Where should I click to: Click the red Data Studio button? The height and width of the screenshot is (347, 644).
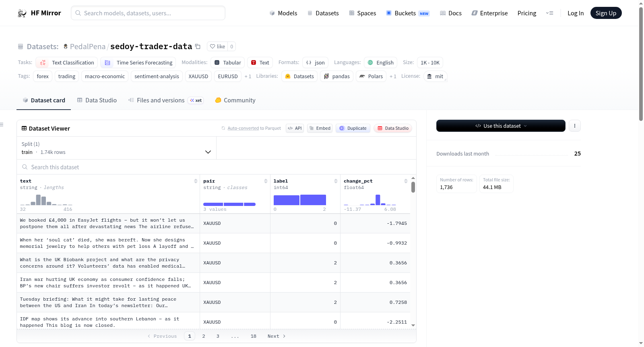(x=393, y=128)
